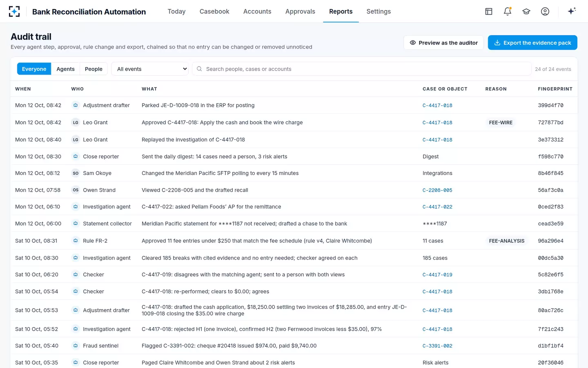
Task: Click the Integrations object cell
Action: pos(437,173)
